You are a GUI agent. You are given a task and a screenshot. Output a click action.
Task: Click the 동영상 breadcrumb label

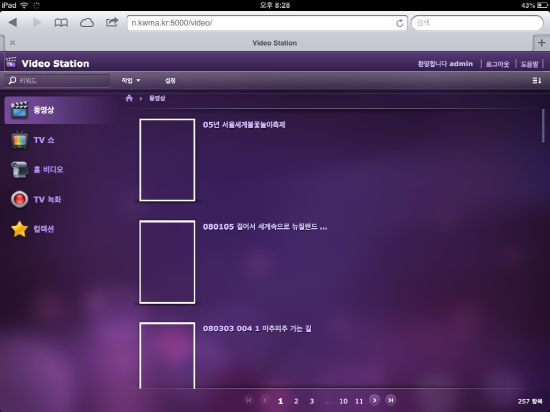(x=157, y=98)
